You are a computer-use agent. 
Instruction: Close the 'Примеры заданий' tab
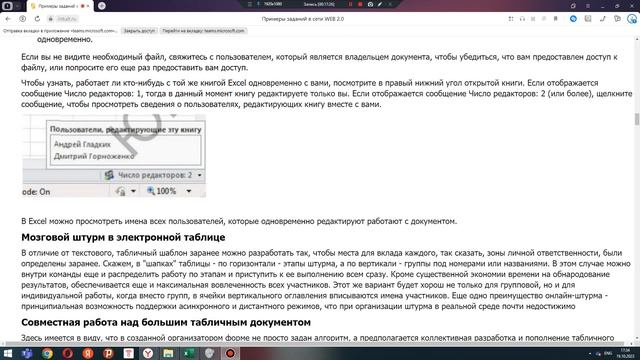88,6
